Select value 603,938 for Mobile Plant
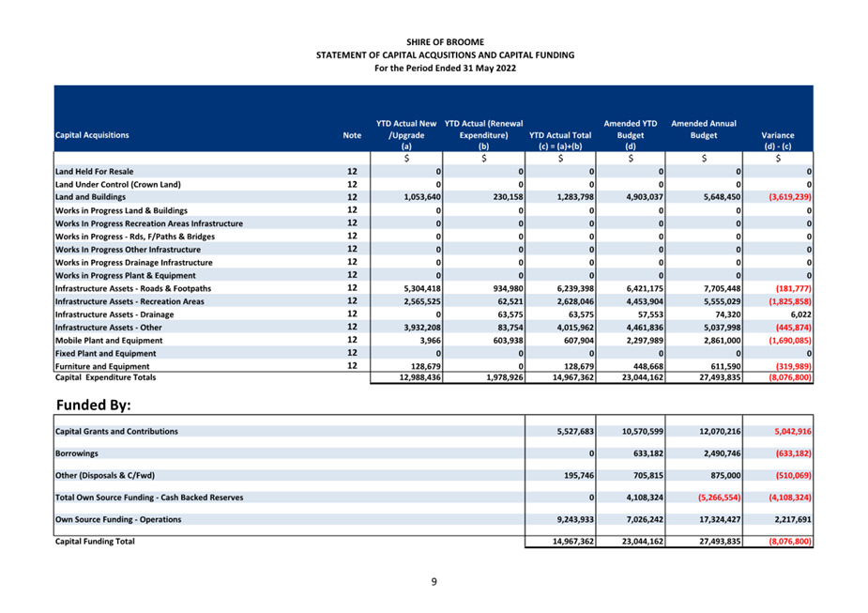This screenshot has width=868, height=613. [x=509, y=341]
